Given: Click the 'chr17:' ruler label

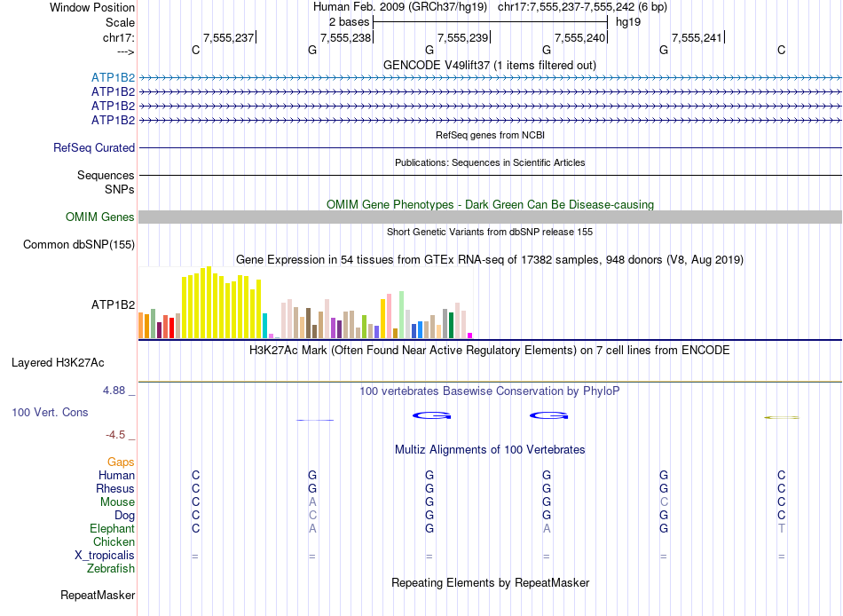Looking at the screenshot, I should click(119, 37).
